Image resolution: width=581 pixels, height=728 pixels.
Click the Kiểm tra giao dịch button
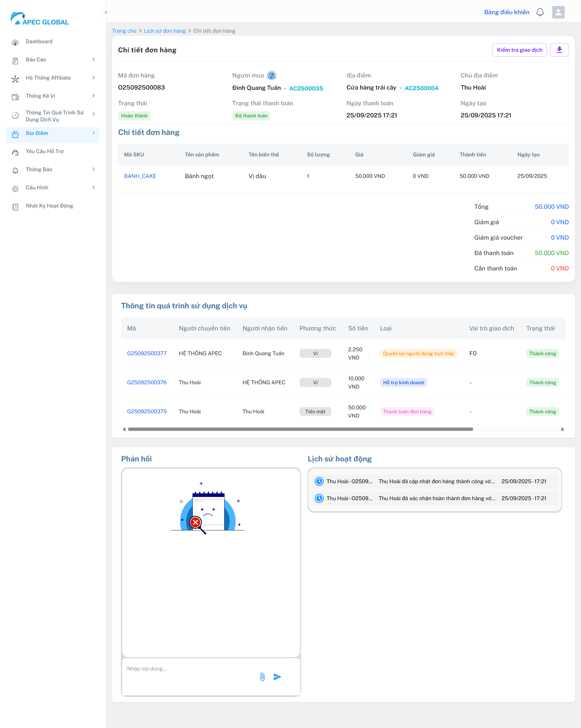pyautogui.click(x=519, y=50)
